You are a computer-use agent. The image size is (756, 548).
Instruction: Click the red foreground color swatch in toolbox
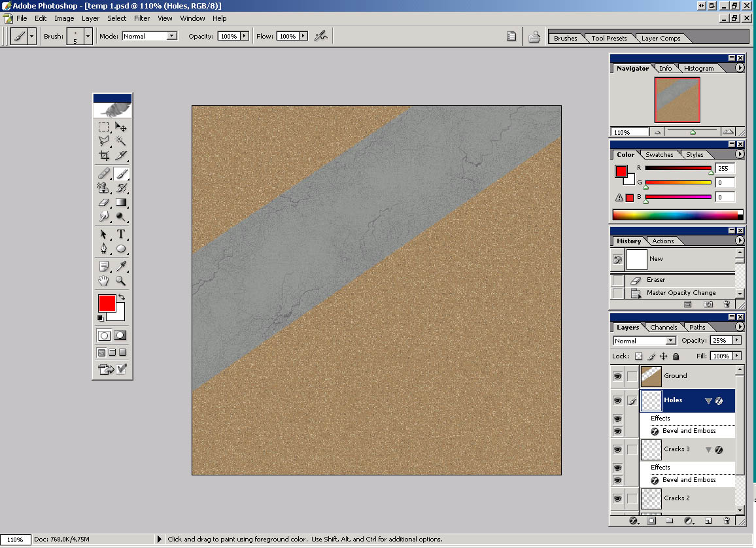(x=107, y=303)
